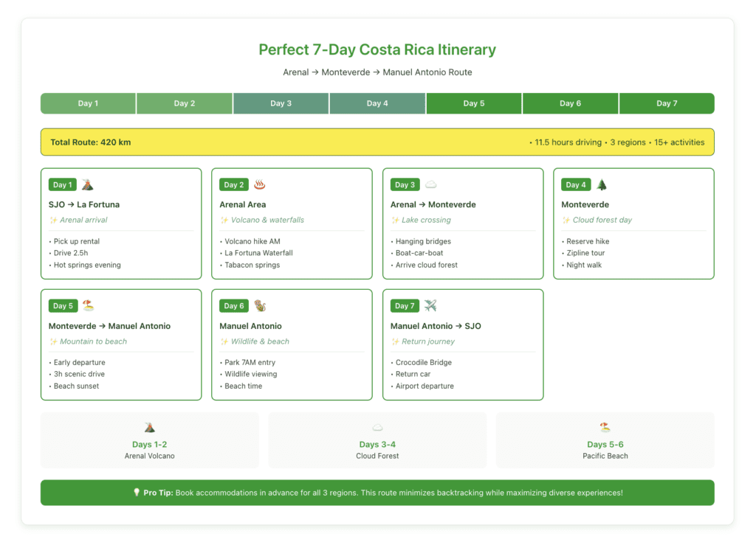Click the cloud icon above Days 3-4 Cloud Forest

tap(377, 426)
